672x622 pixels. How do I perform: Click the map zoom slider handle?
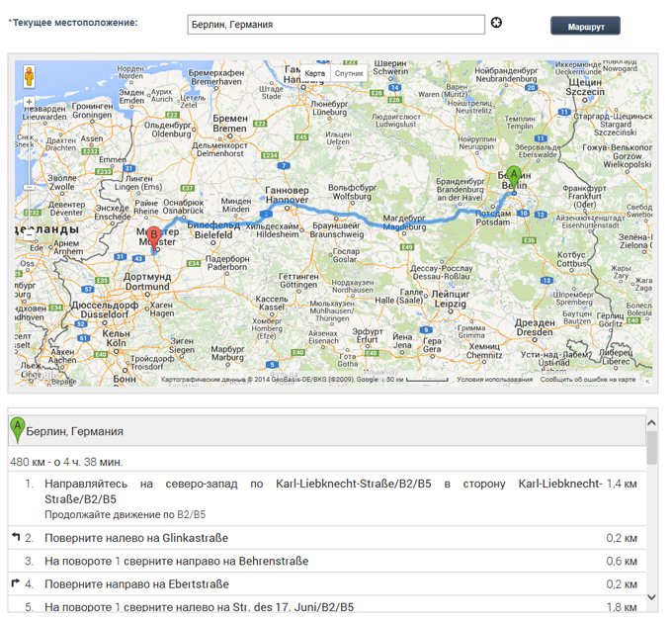[29, 188]
